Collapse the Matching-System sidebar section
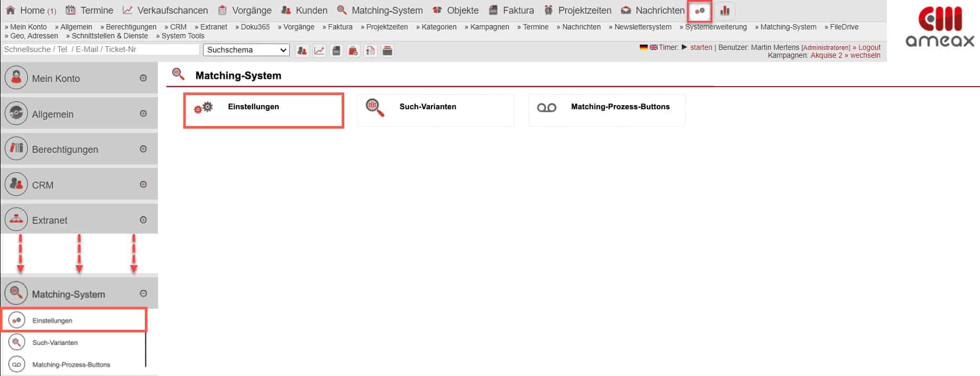Image resolution: width=980 pixels, height=376 pixels. pos(143,294)
